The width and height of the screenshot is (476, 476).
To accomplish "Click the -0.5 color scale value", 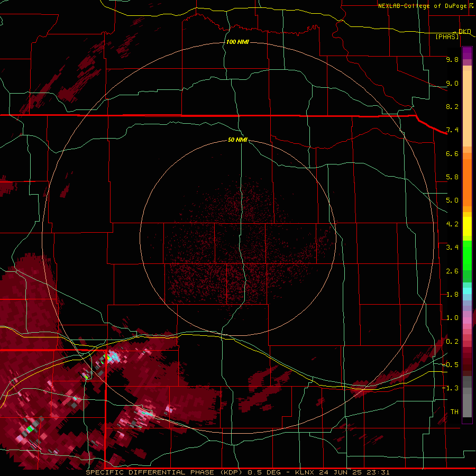I will coord(450,365).
